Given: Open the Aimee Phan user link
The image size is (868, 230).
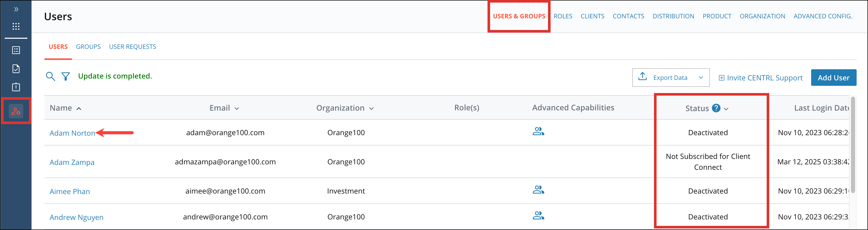Looking at the screenshot, I should (70, 191).
